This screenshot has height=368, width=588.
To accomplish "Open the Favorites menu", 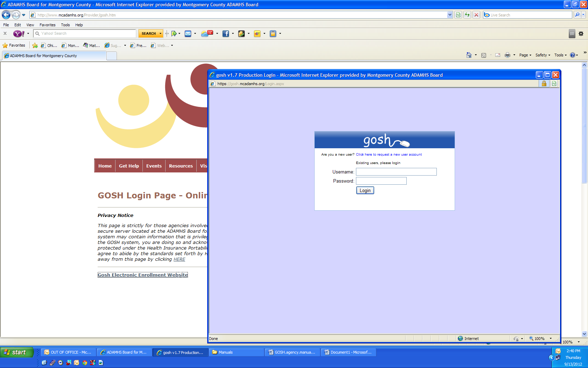I will point(47,25).
